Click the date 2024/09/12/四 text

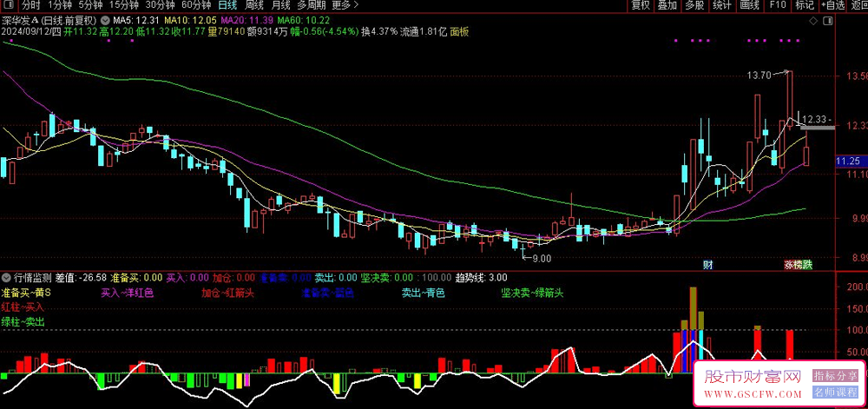(30, 31)
